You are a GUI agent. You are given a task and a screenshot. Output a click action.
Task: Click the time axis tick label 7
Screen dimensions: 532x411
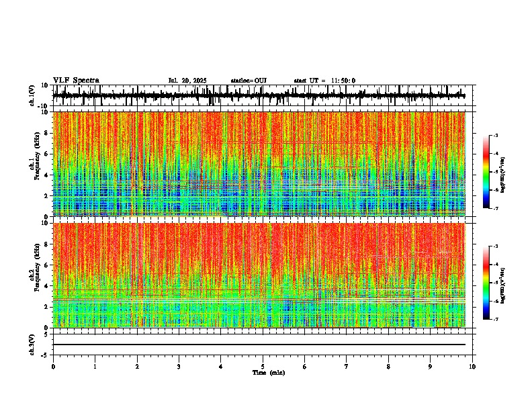coord(347,367)
